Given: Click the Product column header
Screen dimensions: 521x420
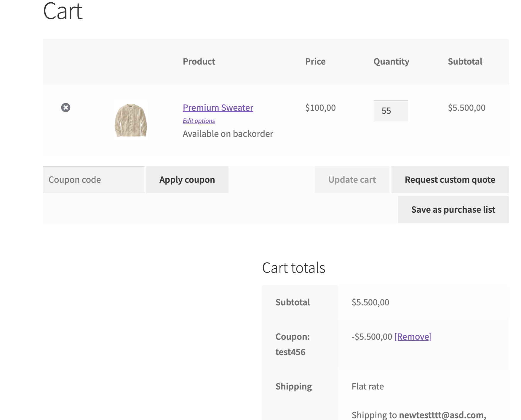Looking at the screenshot, I should click(x=199, y=62).
